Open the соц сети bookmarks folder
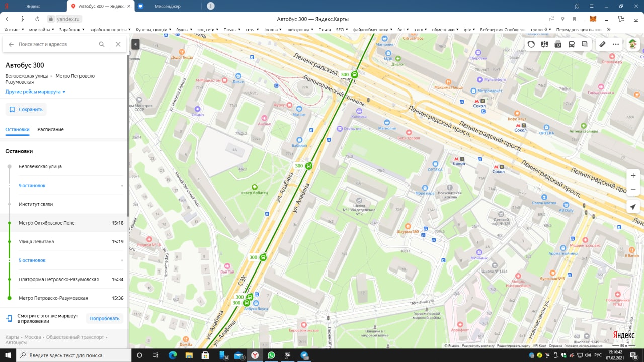 (208, 30)
